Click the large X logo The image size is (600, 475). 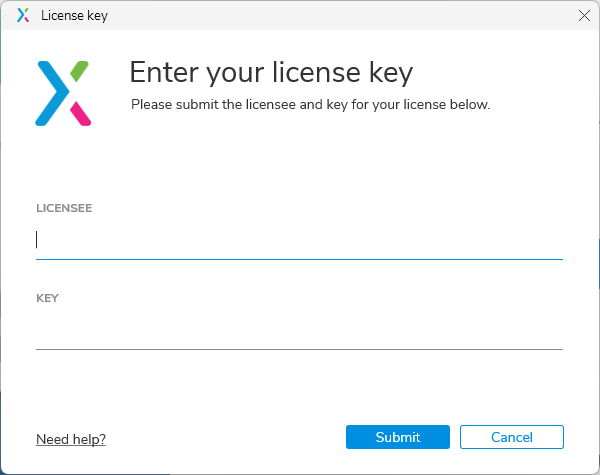coord(64,93)
